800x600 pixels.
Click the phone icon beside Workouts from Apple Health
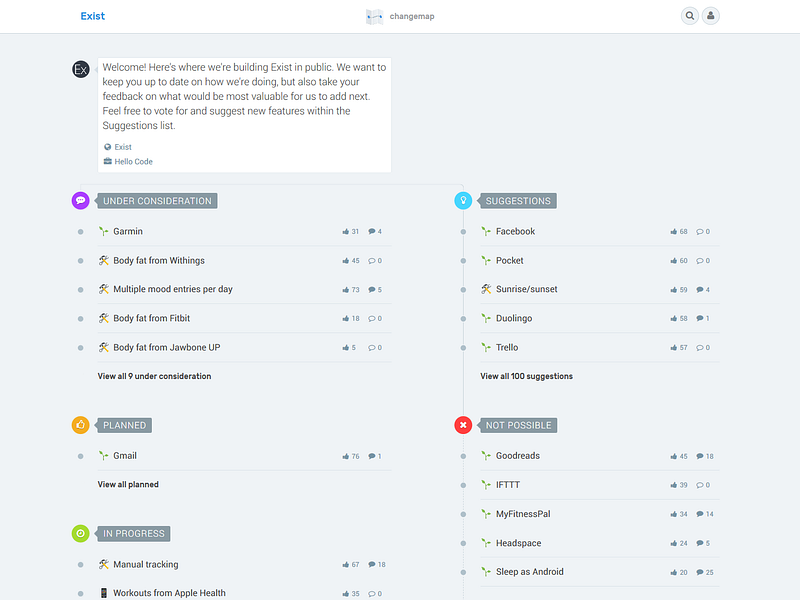pyautogui.click(x=104, y=593)
